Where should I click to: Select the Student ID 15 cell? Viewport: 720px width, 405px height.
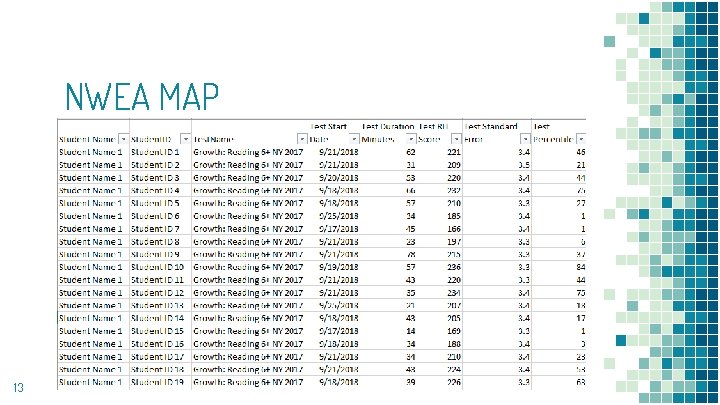(x=158, y=331)
